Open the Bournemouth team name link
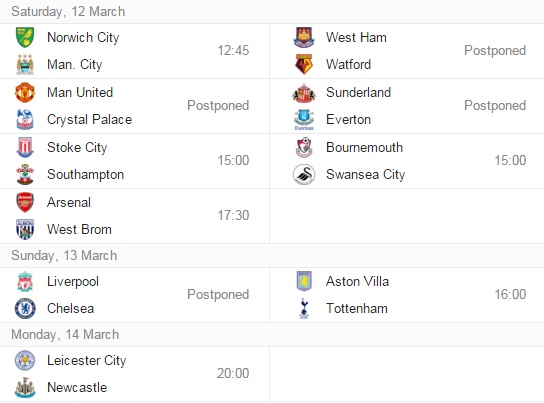The width and height of the screenshot is (544, 403). pyautogui.click(x=364, y=147)
